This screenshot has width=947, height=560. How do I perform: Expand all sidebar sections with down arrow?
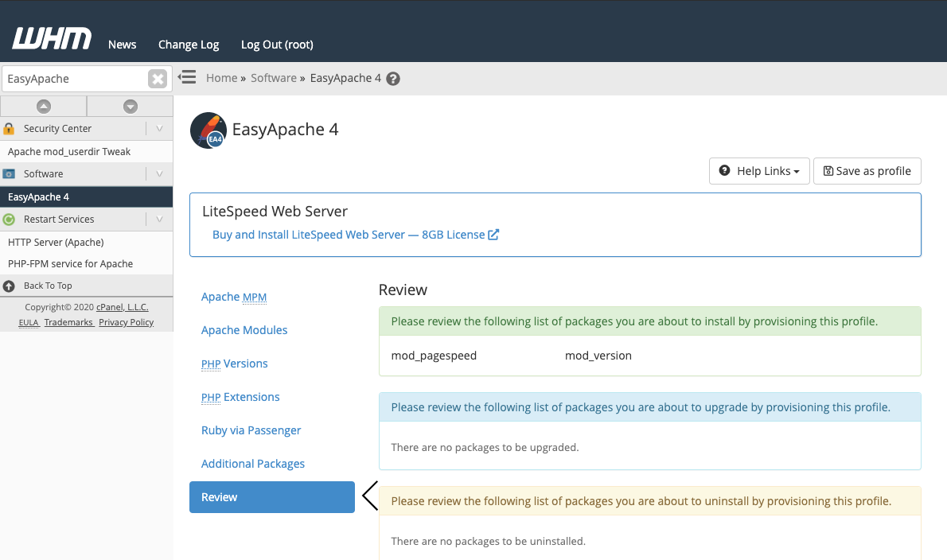131,107
